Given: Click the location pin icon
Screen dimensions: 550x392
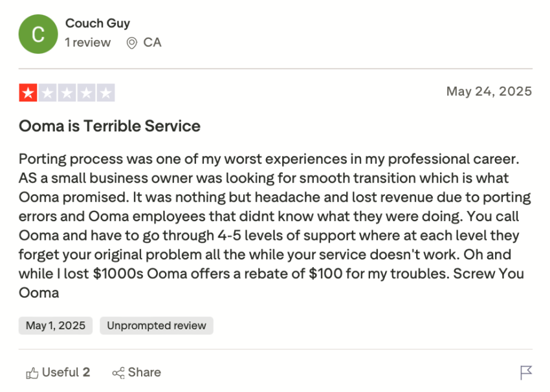Looking at the screenshot, I should pyautogui.click(x=132, y=43).
